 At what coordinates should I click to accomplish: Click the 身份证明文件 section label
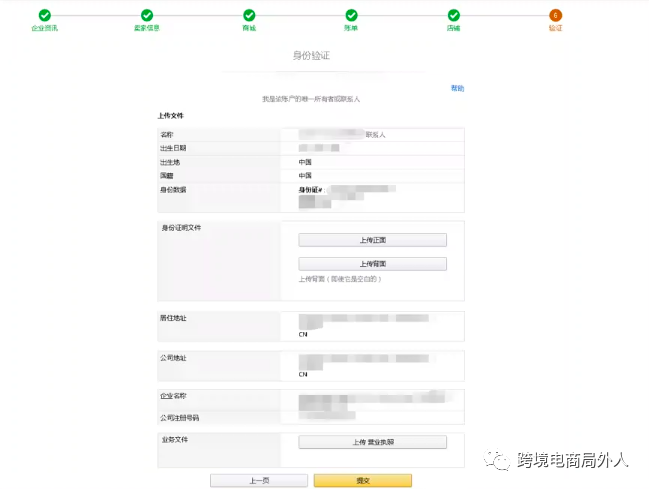pyautogui.click(x=181, y=228)
